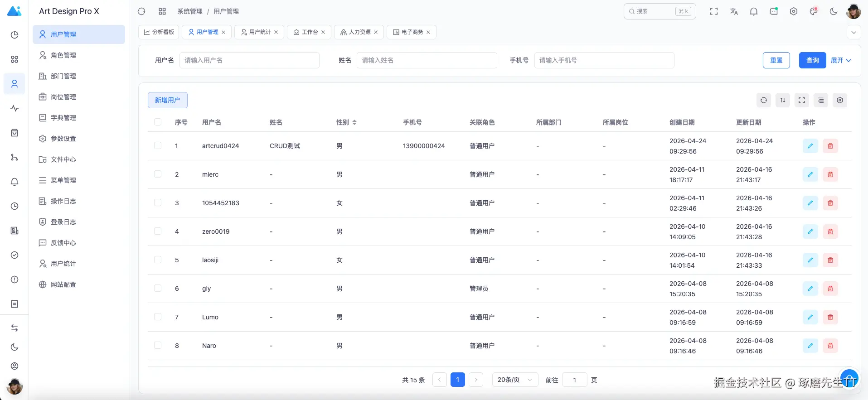Select the checkbox for user mierc

point(158,174)
